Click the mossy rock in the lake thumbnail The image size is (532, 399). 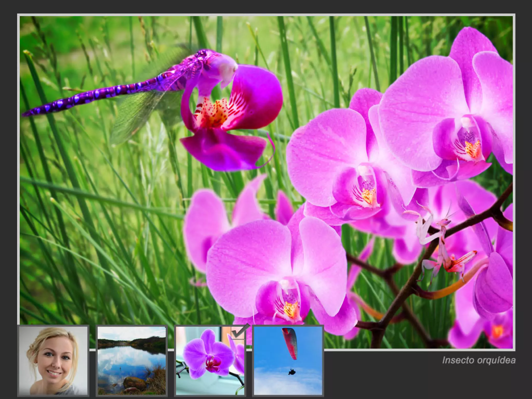(x=134, y=383)
